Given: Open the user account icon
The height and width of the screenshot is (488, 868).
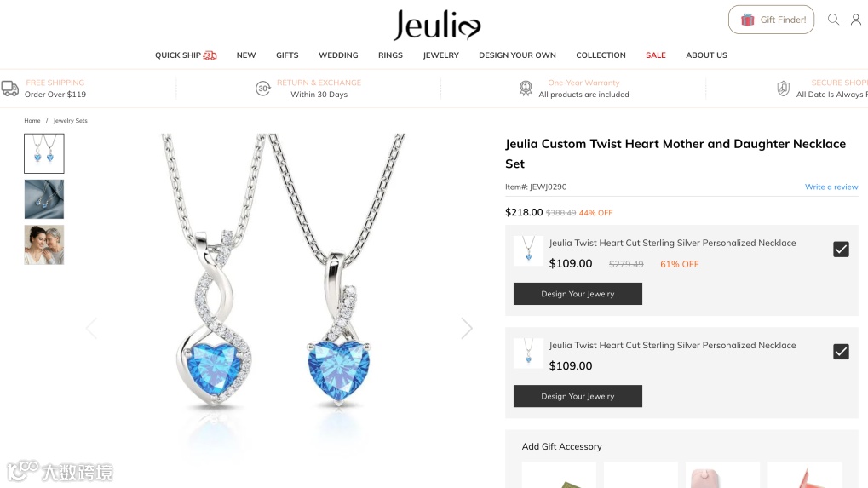Looking at the screenshot, I should coord(856,20).
